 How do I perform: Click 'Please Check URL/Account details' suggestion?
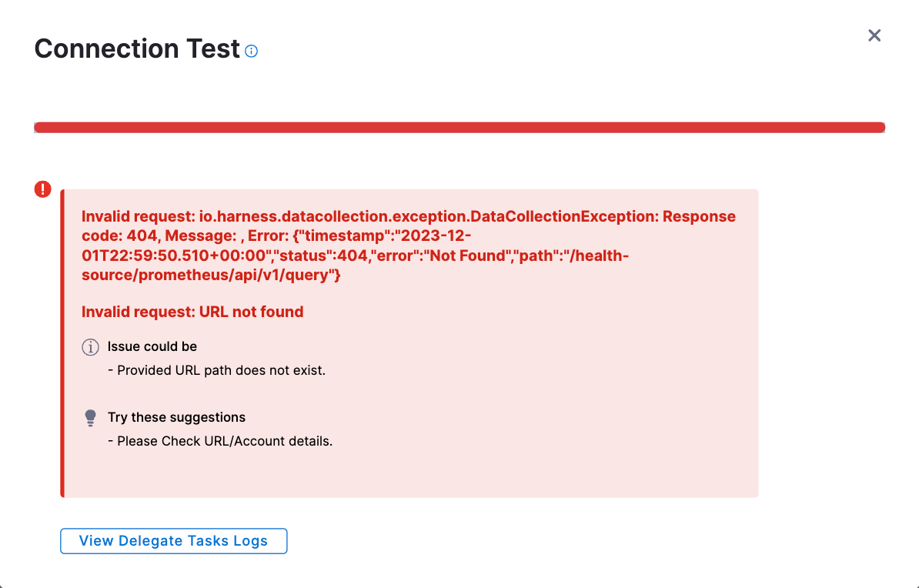pyautogui.click(x=225, y=442)
